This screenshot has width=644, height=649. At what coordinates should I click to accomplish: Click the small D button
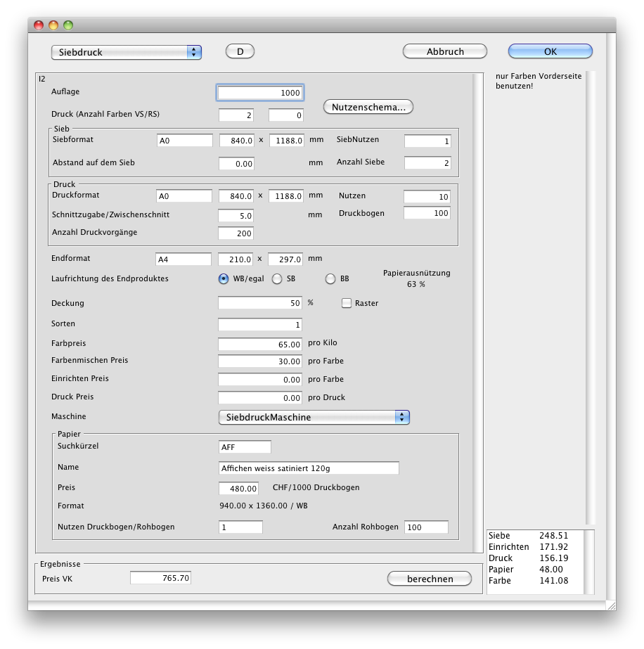(x=240, y=51)
